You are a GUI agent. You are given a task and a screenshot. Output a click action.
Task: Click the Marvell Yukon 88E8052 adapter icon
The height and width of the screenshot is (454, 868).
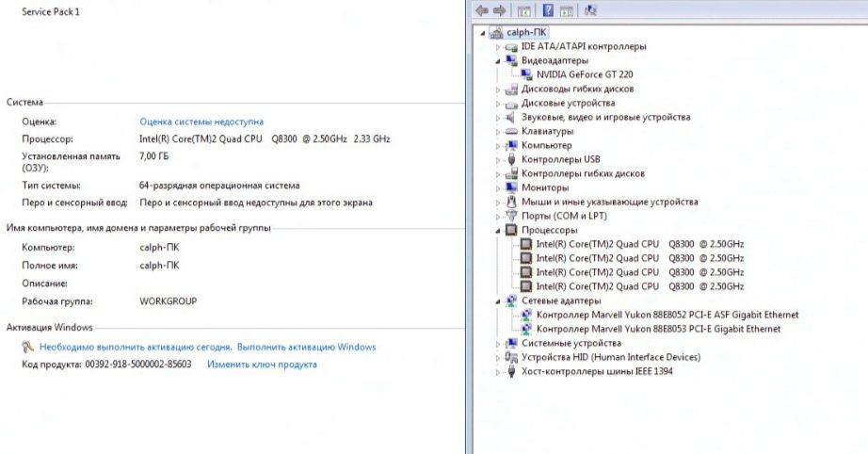point(526,315)
